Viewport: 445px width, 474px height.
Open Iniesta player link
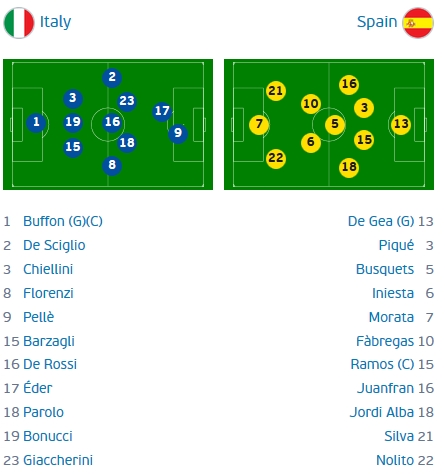(x=393, y=293)
